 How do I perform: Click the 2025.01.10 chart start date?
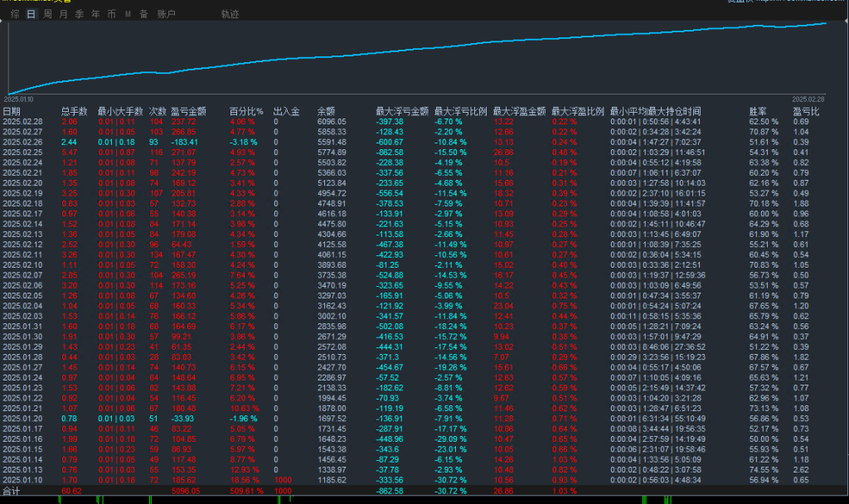pyautogui.click(x=21, y=99)
